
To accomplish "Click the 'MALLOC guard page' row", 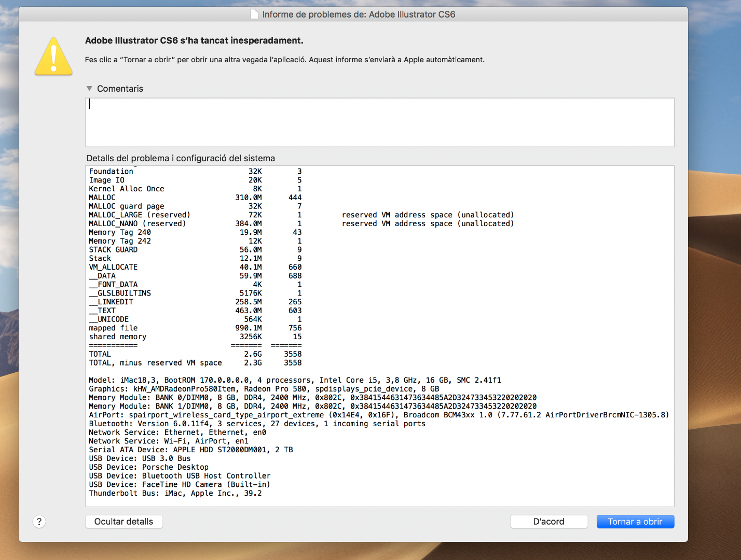I will pyautogui.click(x=195, y=206).
